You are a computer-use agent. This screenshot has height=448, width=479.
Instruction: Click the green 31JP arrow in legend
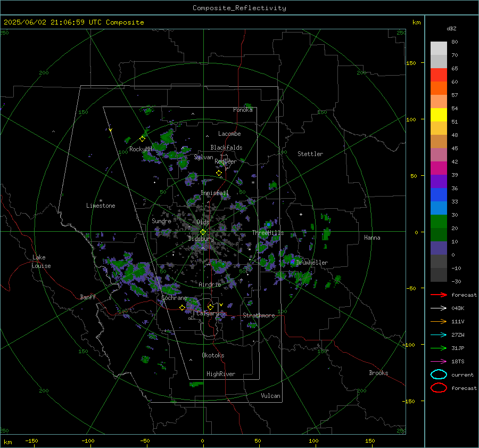[x=439, y=348]
